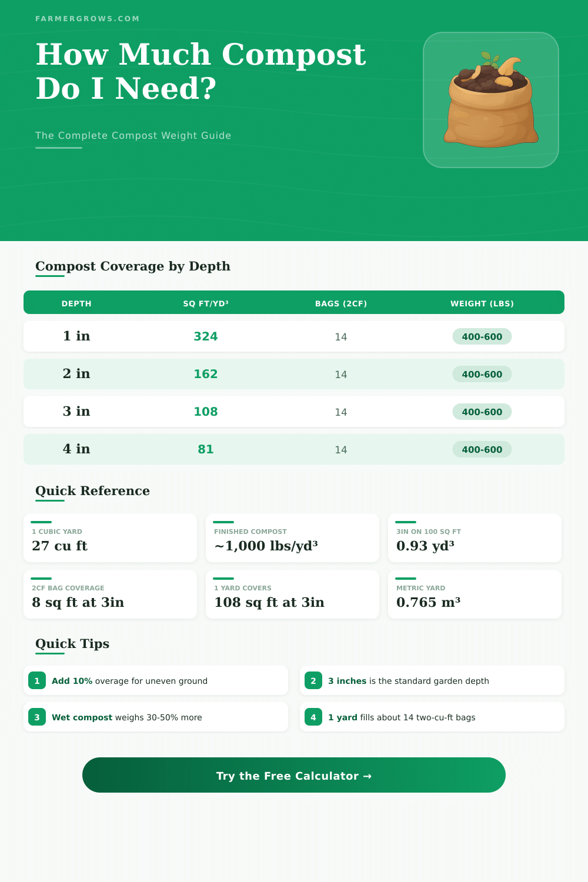Viewport: 588px width, 882px height.
Task: Open the DEPTH column header
Action: tap(76, 303)
